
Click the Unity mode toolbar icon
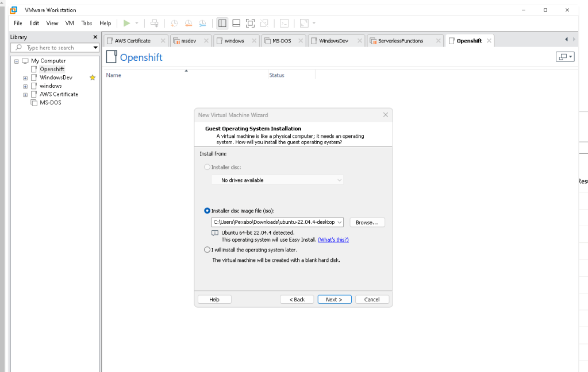(x=264, y=23)
